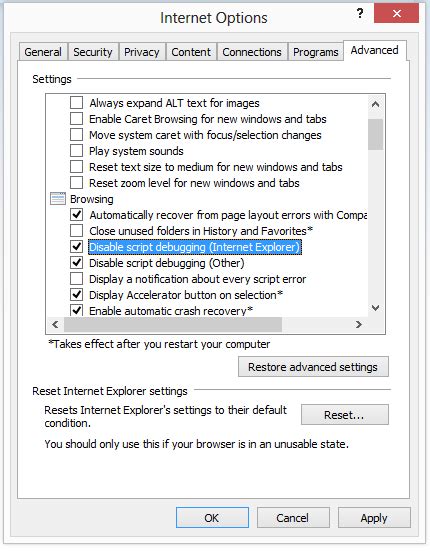This screenshot has height=551, width=430.
Task: Toggle Reset zoom level for new windows
Action: 77,183
